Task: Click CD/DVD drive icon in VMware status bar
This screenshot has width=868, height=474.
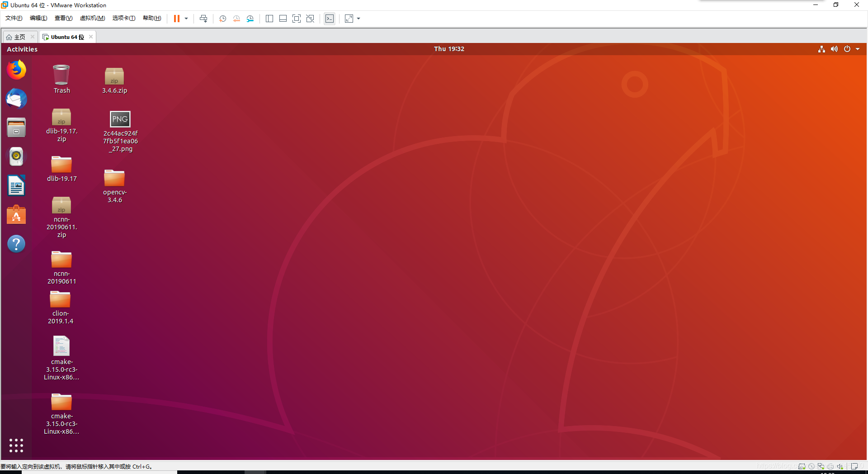Action: click(x=811, y=466)
